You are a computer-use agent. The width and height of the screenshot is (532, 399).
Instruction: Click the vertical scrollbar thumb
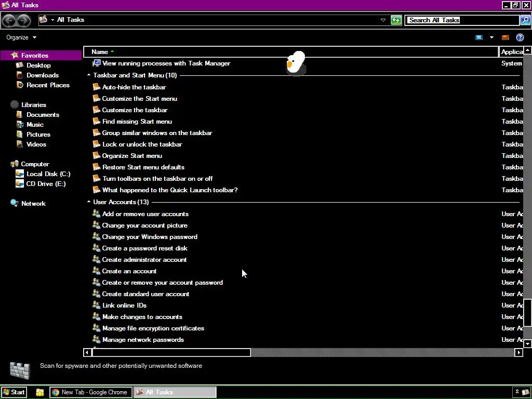click(x=527, y=312)
